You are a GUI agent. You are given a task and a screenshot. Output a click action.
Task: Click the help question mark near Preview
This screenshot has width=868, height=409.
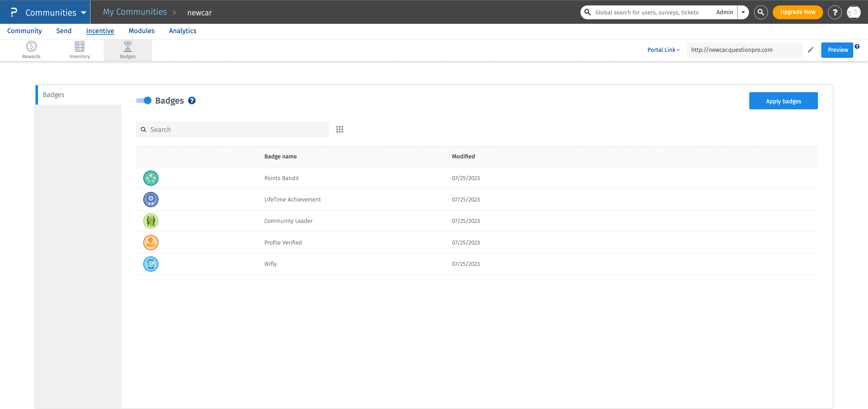tap(857, 46)
